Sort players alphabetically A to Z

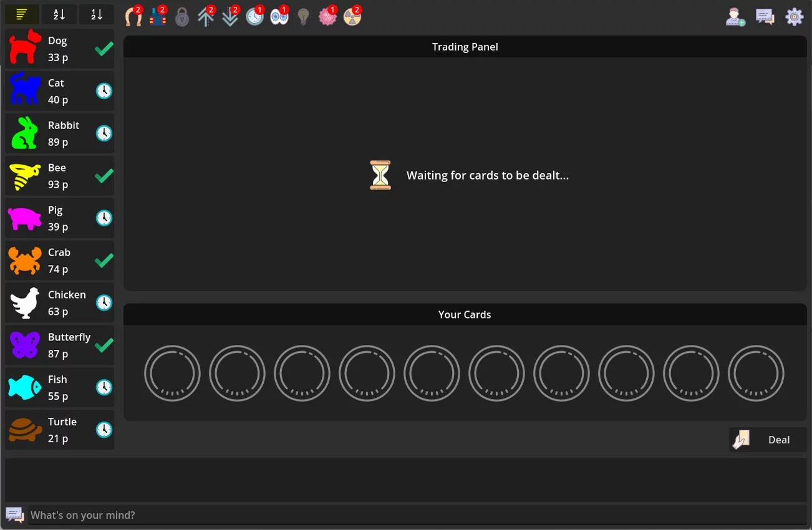tap(59, 14)
